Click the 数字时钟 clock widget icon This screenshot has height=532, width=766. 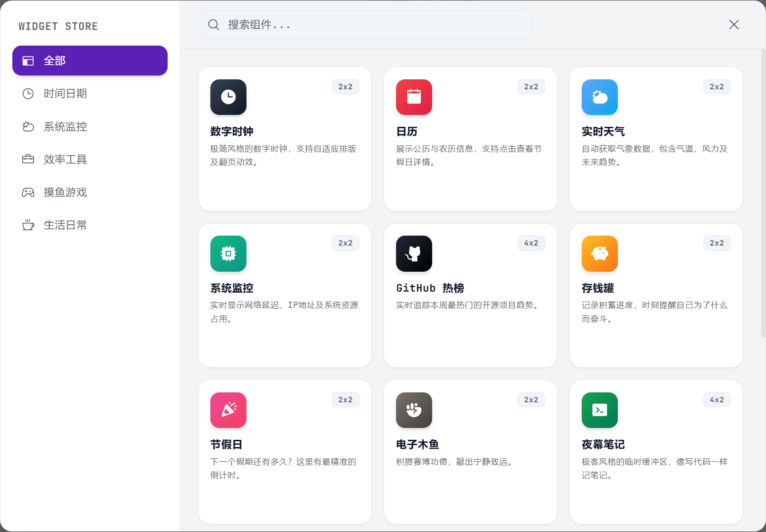[228, 97]
